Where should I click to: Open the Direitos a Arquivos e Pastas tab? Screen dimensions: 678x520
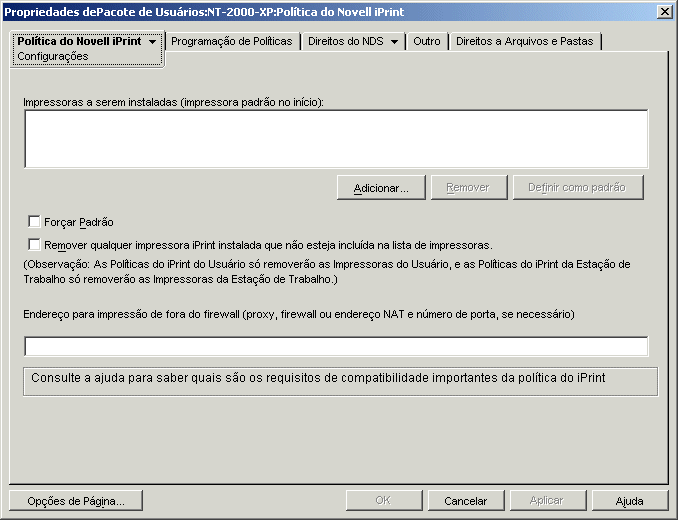524,41
